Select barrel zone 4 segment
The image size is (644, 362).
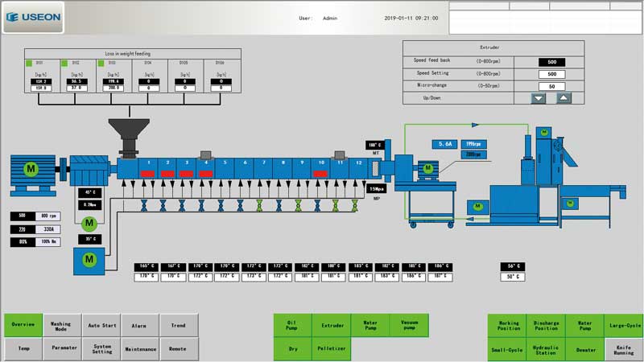pos(206,168)
